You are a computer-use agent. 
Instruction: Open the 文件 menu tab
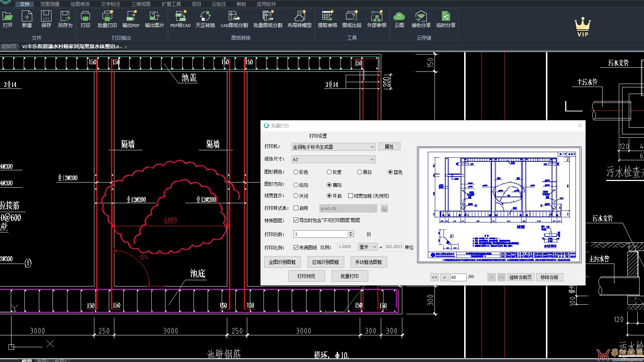tap(25, 4)
